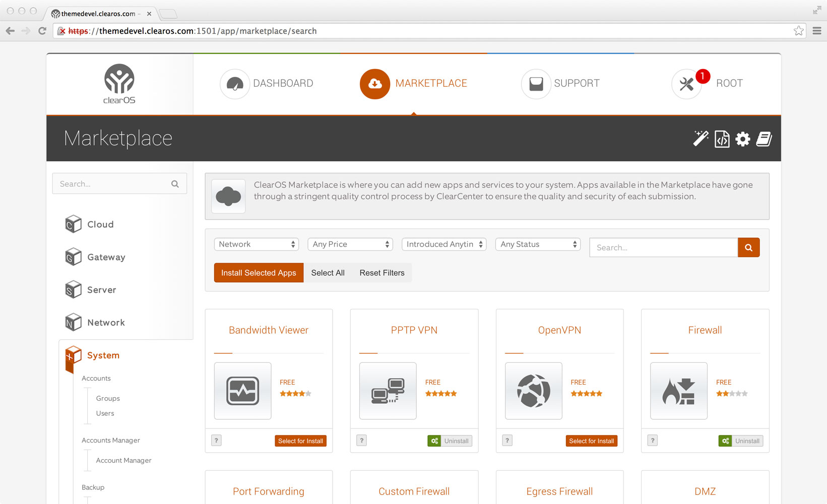This screenshot has width=827, height=504.
Task: Go back in browser history
Action: point(10,31)
